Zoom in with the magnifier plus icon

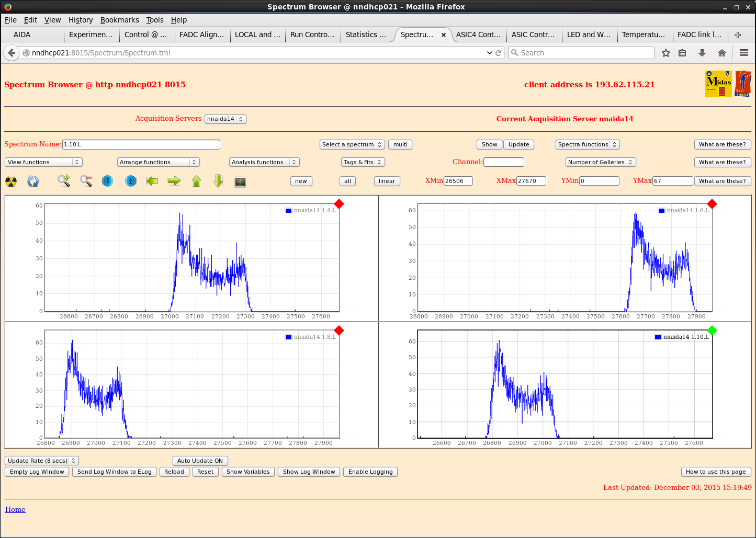pos(64,181)
